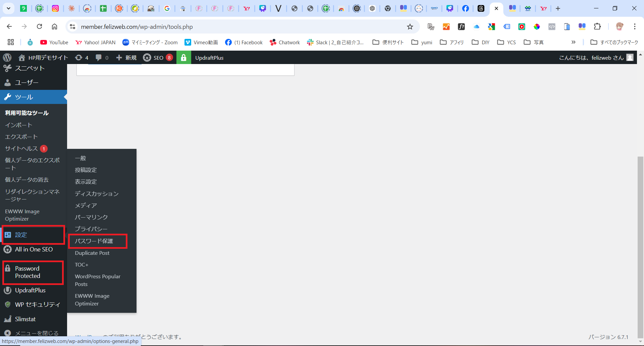The image size is (644, 346).
Task: Show more bookmarks with double chevron
Action: tap(574, 42)
